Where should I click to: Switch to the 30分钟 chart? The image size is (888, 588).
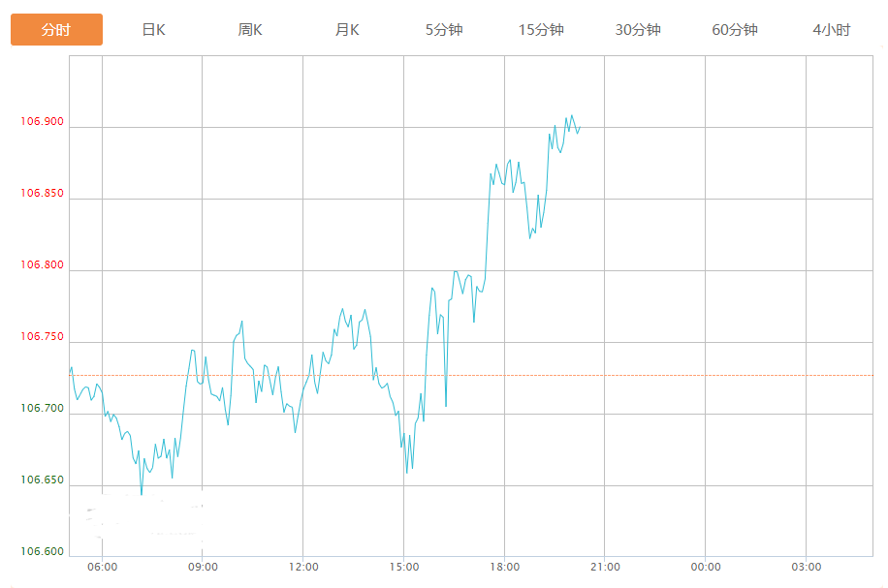coord(638,30)
